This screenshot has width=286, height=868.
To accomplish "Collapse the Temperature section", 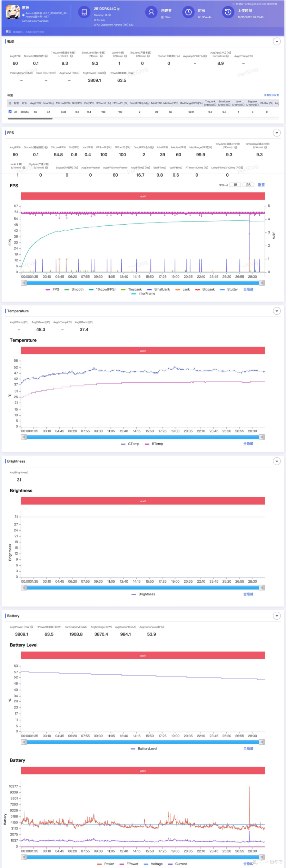I will (276, 311).
